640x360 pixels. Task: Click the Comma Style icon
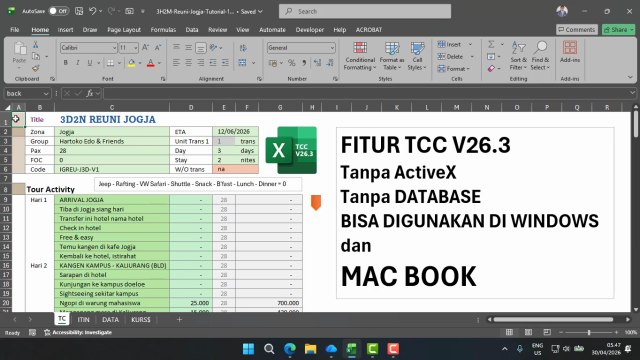pos(304,63)
